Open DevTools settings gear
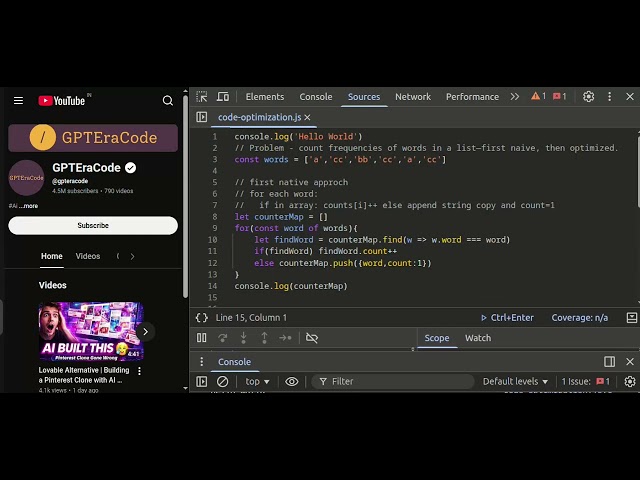The width and height of the screenshot is (640, 480). pos(588,97)
